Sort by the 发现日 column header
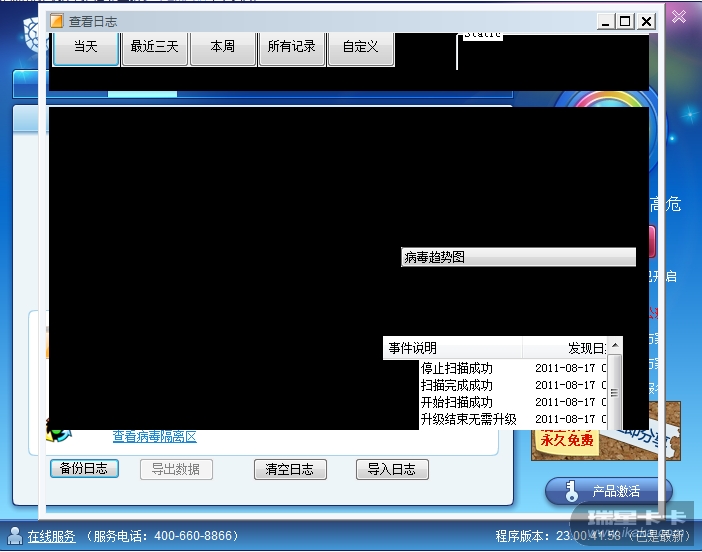Image resolution: width=702 pixels, height=552 pixels. [x=565, y=348]
